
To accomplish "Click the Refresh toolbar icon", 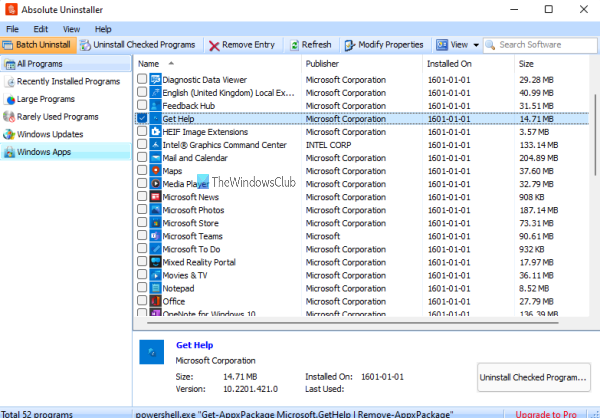I will (x=294, y=46).
